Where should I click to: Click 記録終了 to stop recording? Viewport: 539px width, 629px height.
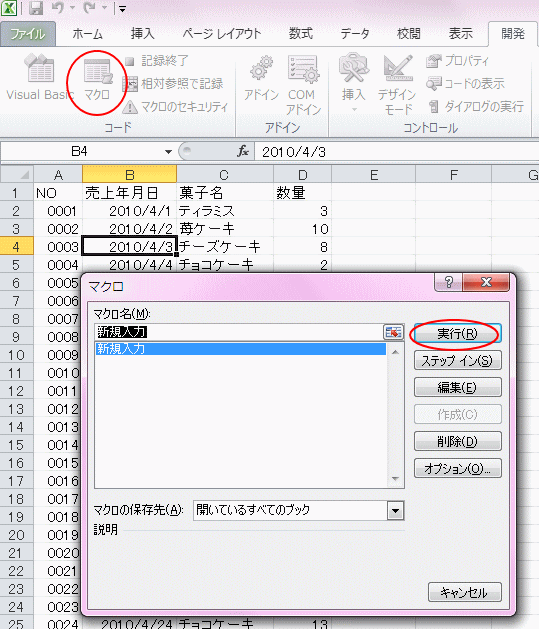(156, 61)
